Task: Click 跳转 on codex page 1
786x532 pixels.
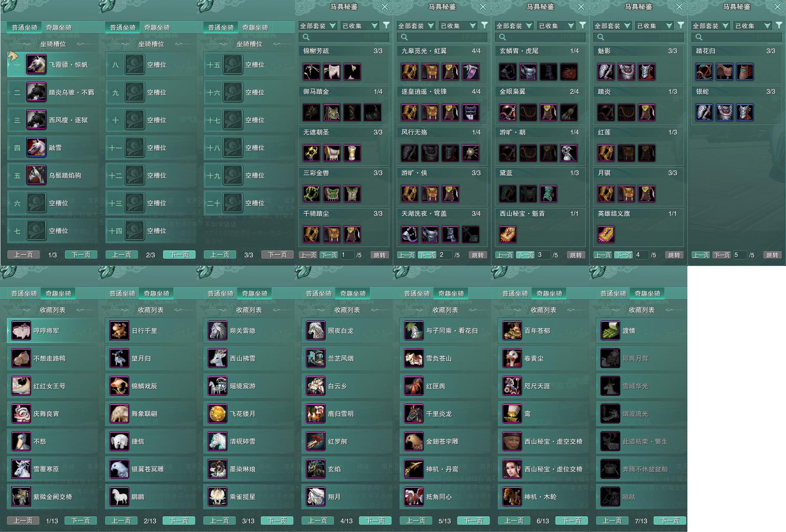Action: tap(379, 255)
